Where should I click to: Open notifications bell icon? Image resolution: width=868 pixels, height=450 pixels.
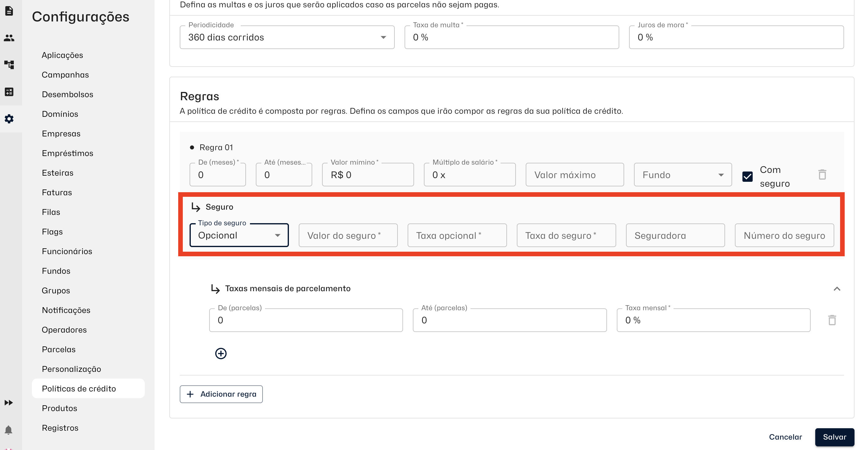click(9, 430)
